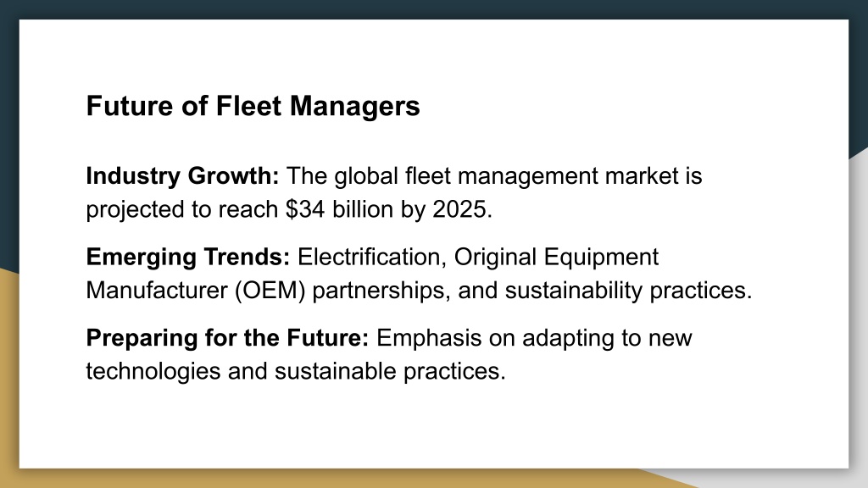Click the line starting 'Manufacturer (OEM) partnerships'
868x488 pixels.
[419, 291]
